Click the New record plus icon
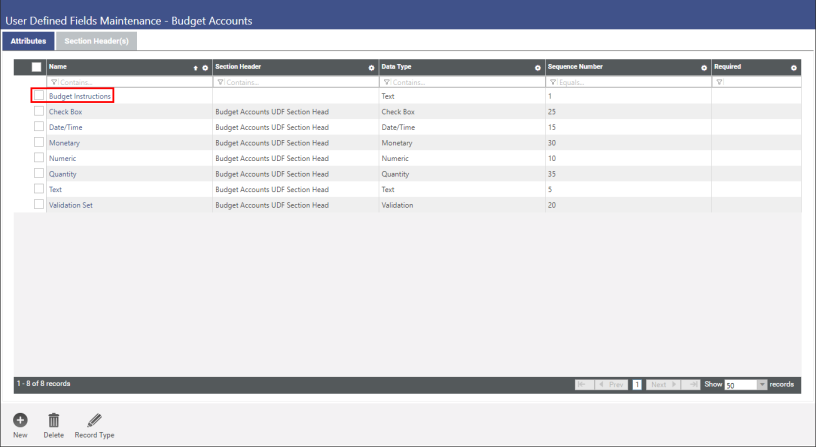816x447 pixels. tap(20, 420)
